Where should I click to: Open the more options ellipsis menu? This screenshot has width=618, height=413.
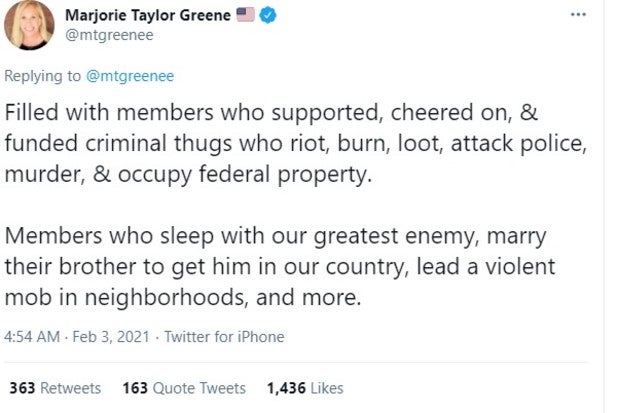(x=578, y=15)
